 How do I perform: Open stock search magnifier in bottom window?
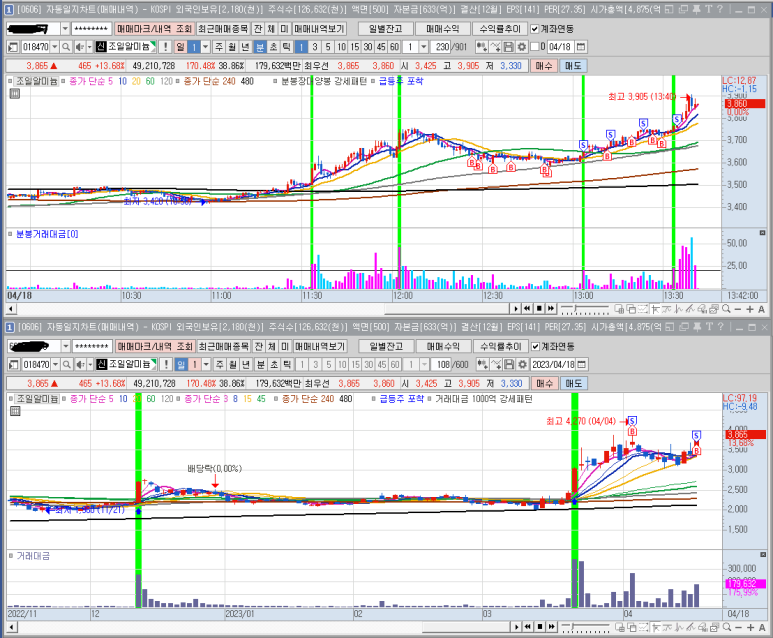(x=67, y=364)
